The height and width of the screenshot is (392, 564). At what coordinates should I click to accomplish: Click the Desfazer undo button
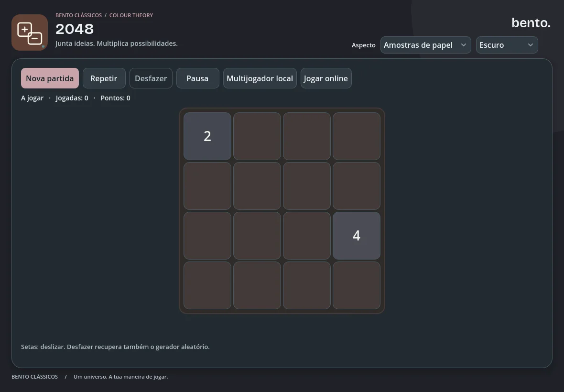(x=151, y=78)
